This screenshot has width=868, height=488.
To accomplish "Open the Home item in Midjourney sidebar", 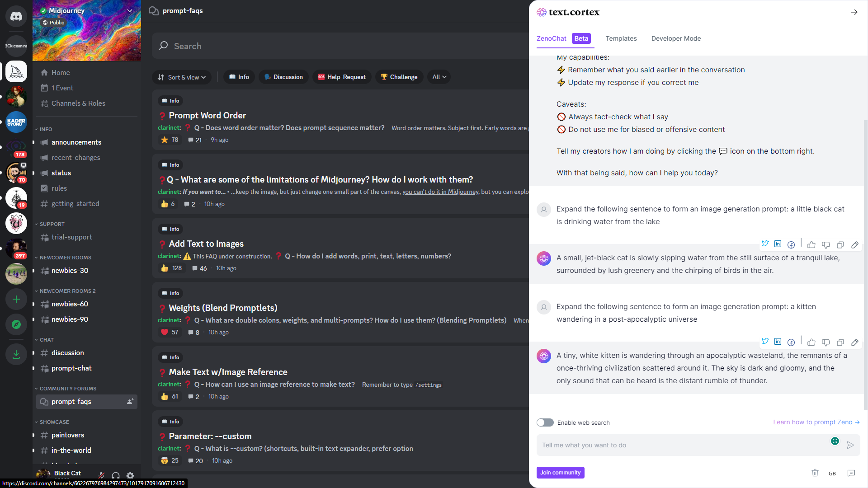I will point(87,72).
